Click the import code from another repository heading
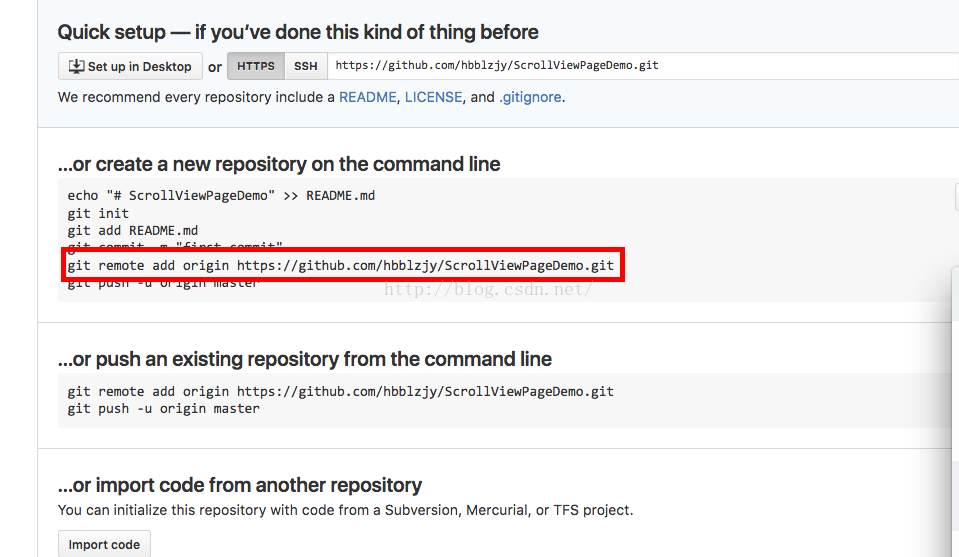The width and height of the screenshot is (959, 557). pos(240,485)
